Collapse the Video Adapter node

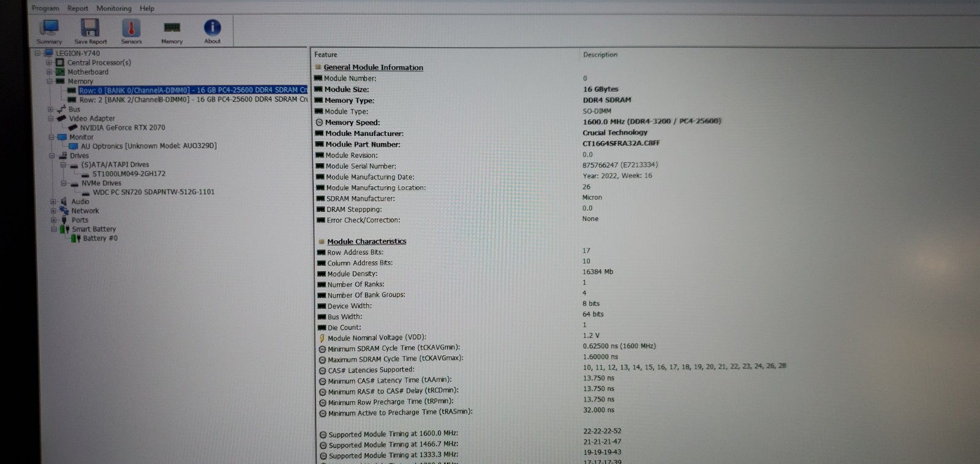point(51,118)
